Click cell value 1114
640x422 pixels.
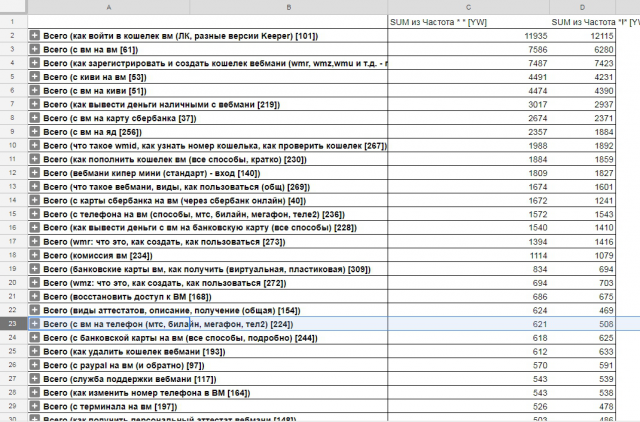[538, 255]
